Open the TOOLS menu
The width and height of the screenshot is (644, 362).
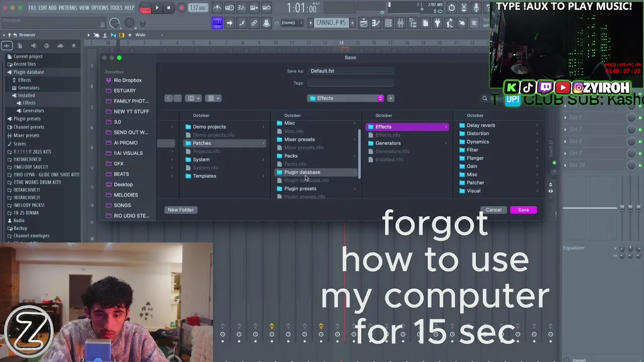pos(116,8)
